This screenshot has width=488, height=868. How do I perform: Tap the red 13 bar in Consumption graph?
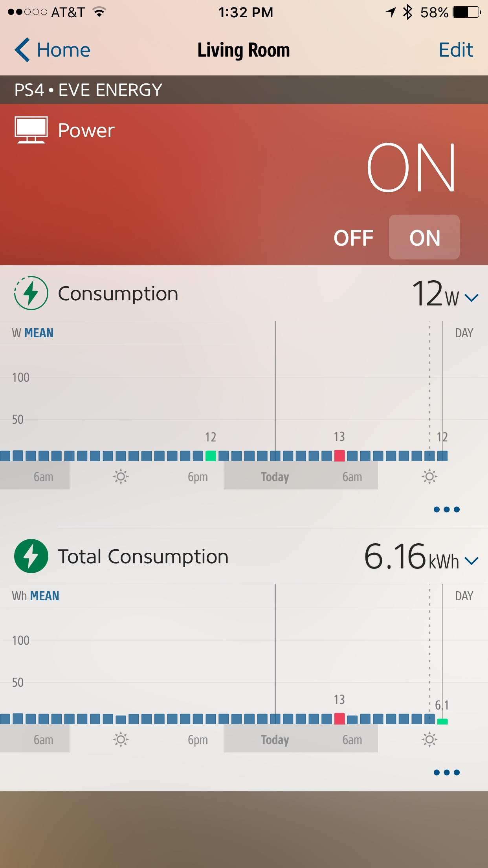(x=339, y=456)
